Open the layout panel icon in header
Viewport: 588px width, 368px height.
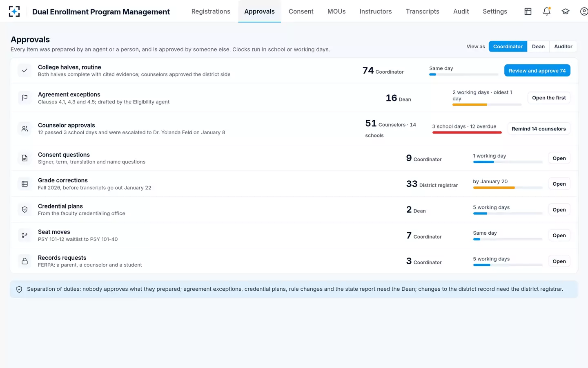click(x=528, y=11)
